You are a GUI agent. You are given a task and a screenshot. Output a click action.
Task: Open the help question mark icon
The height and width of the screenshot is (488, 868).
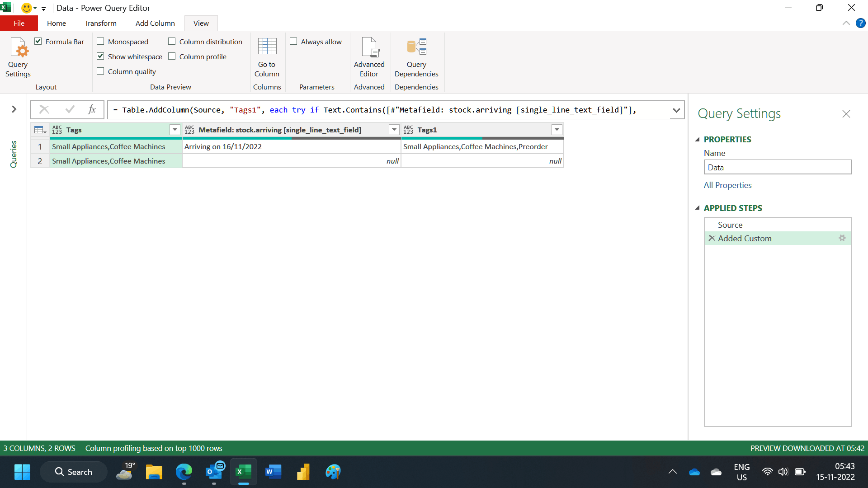(x=861, y=23)
